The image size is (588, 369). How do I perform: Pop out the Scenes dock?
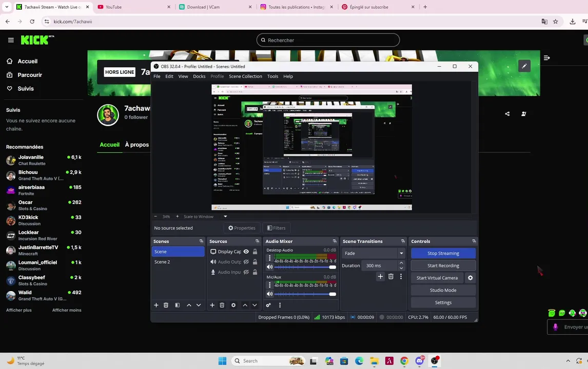point(201,241)
